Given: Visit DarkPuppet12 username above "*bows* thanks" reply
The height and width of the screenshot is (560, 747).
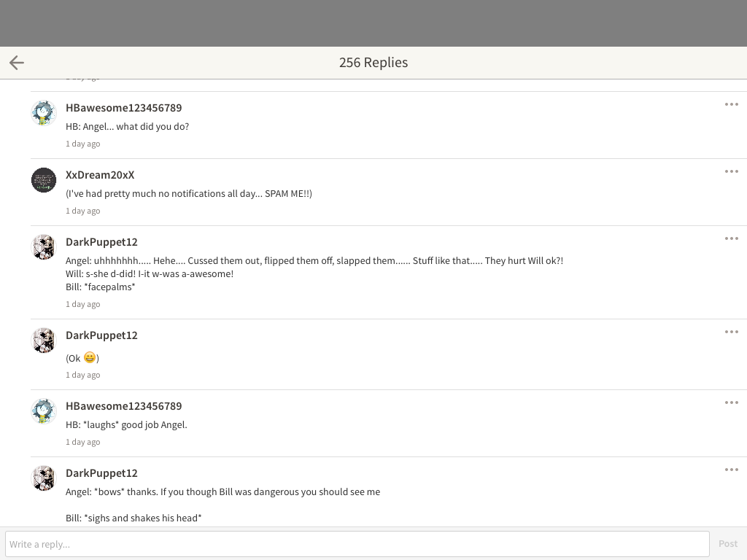Looking at the screenshot, I should tap(101, 472).
